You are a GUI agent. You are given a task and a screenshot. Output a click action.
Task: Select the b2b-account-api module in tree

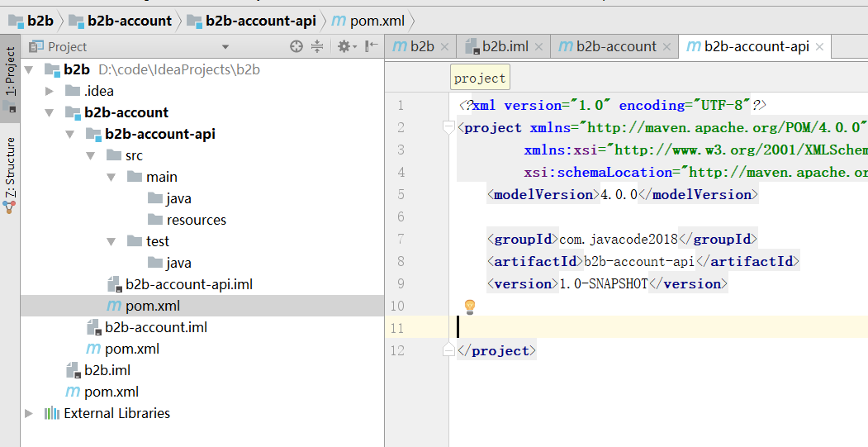tap(202, 134)
